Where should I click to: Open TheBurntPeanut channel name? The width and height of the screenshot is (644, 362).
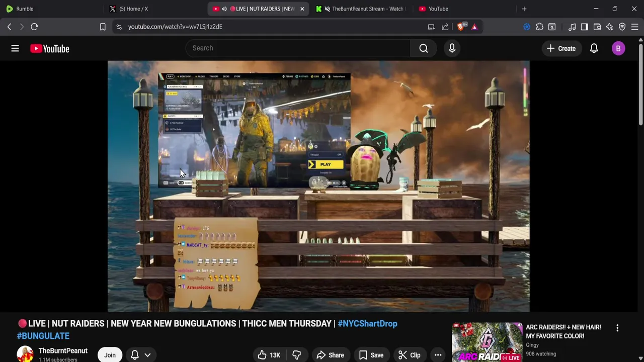click(x=63, y=351)
